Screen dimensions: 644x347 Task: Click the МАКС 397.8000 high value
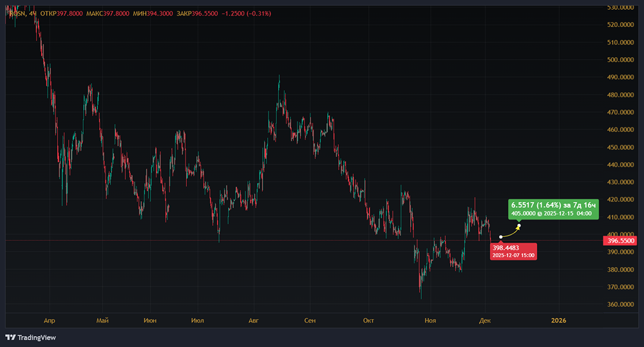108,14
